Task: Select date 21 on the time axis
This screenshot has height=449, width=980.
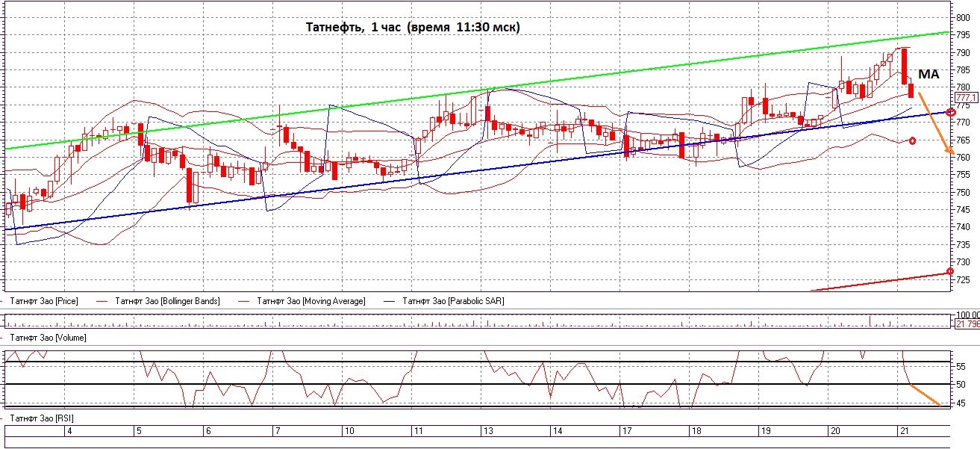Action: coord(904,431)
